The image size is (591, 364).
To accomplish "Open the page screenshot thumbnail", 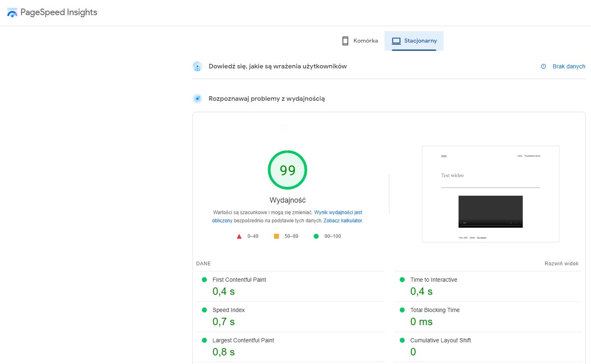I will click(491, 194).
